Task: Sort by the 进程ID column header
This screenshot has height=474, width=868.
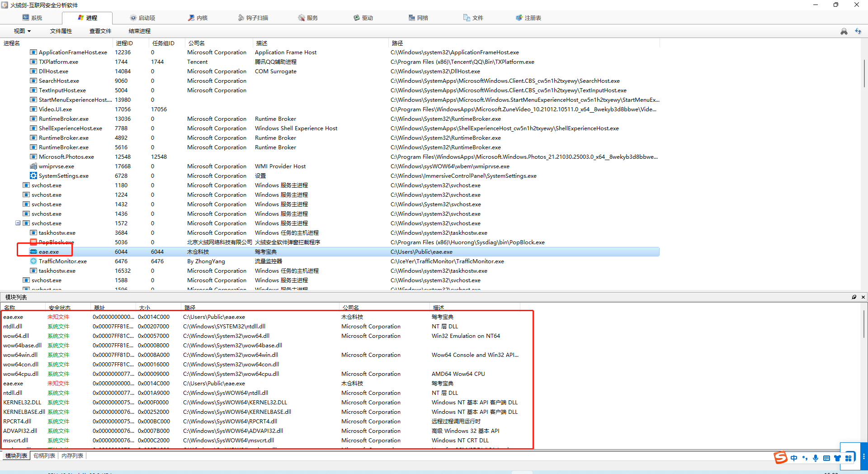Action: (x=131, y=43)
